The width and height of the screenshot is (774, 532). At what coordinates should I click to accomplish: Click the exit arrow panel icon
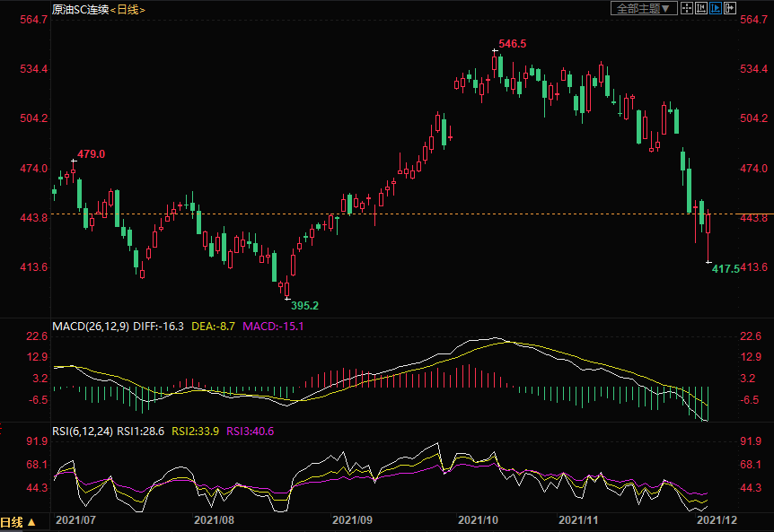(730, 8)
